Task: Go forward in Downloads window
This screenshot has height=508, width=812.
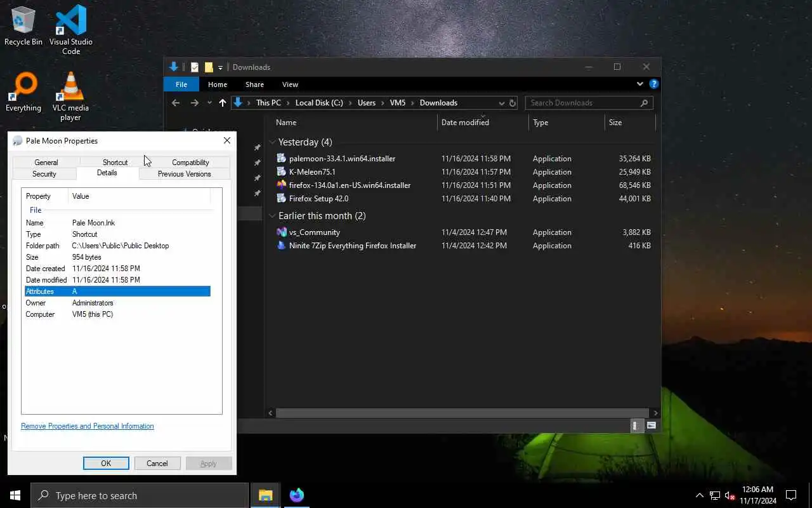Action: 194,103
